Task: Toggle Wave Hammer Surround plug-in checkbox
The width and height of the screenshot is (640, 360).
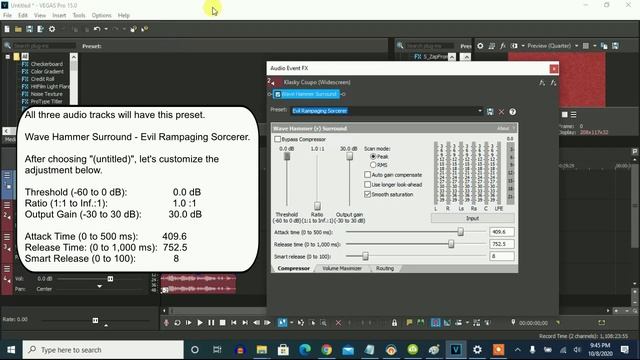Action: tap(278, 94)
